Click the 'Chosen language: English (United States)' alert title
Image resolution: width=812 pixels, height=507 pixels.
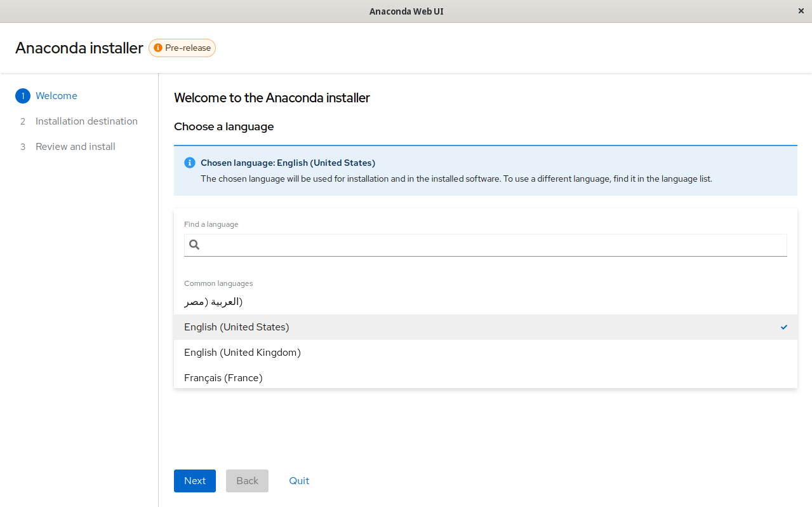click(288, 163)
